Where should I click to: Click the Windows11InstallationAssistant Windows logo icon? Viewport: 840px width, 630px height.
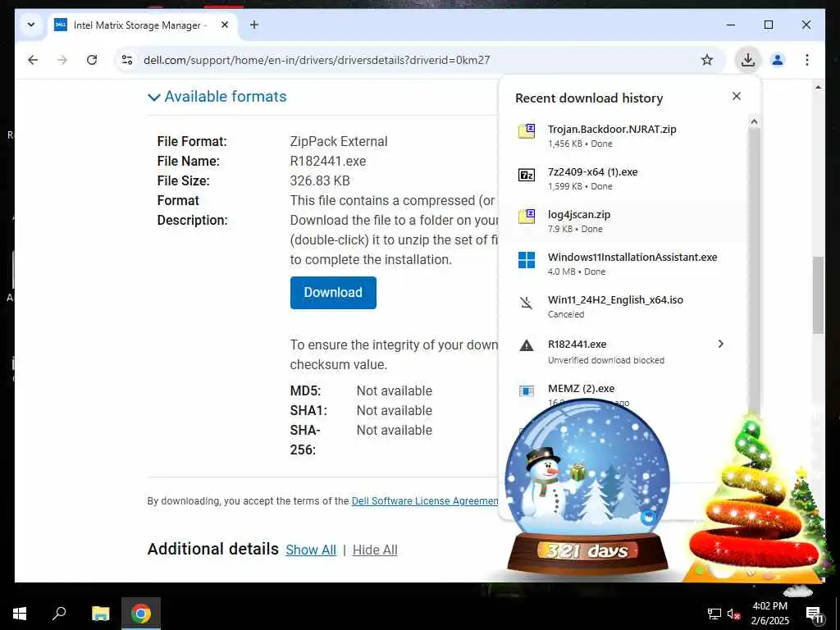[x=527, y=260]
